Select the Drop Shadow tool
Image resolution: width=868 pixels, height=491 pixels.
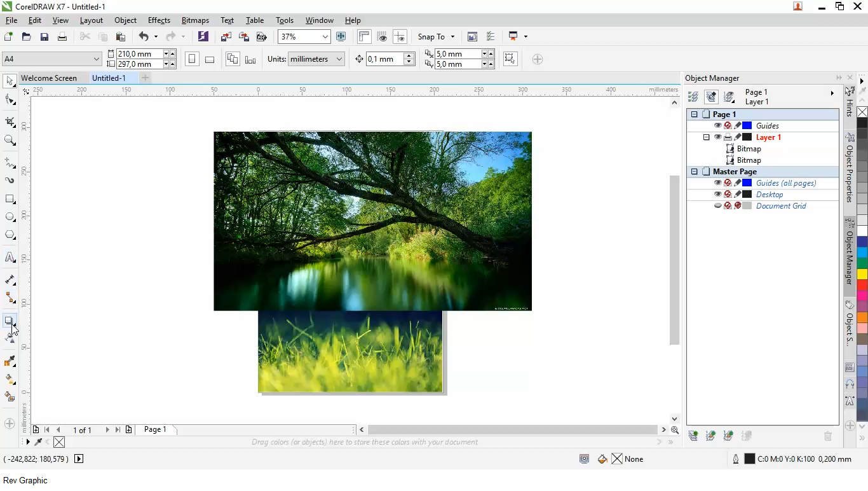[10, 321]
